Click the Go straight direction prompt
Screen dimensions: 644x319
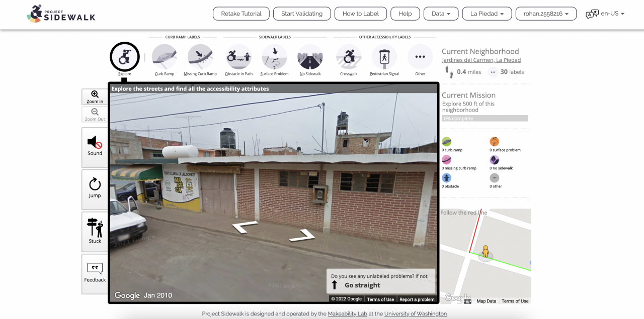point(381,281)
